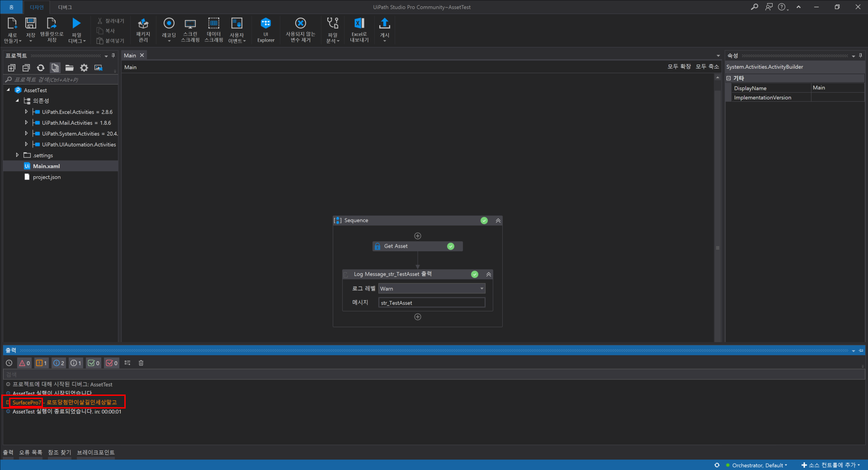Image resolution: width=868 pixels, height=470 pixels.
Task: Click Export to Excel (Excel로 내보내기)
Action: [359, 30]
